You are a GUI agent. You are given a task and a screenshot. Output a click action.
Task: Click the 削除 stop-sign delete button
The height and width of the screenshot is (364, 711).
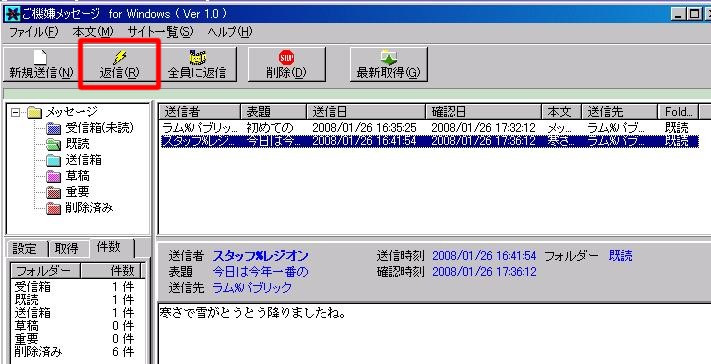pyautogui.click(x=286, y=64)
